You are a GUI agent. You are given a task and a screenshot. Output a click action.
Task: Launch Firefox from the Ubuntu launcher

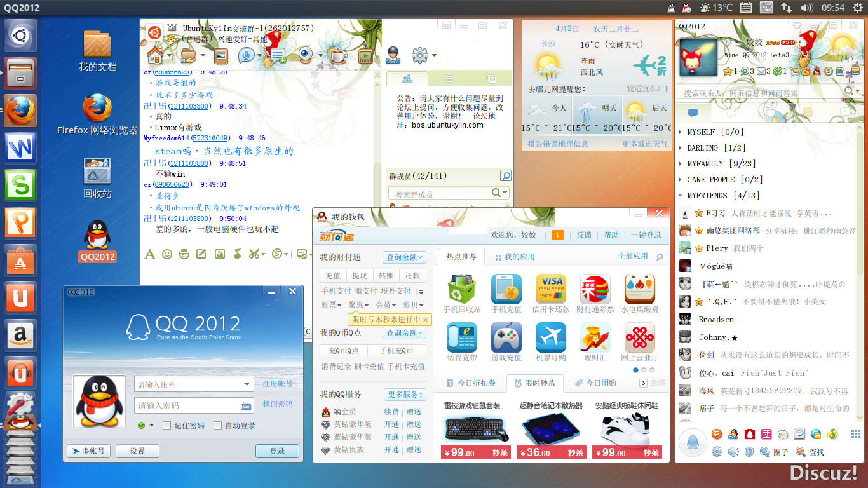20,111
